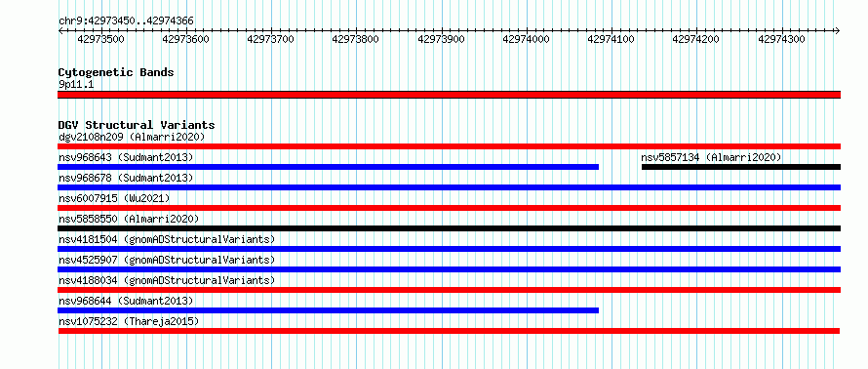Click ruler position 42973900
Screen dimensions: 868x369
[x=441, y=39]
